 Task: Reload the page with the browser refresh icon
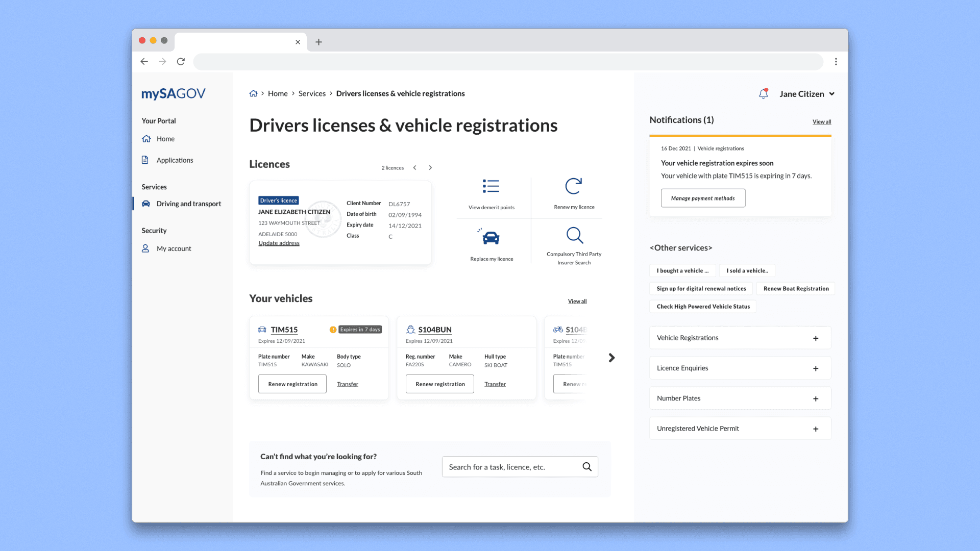181,62
